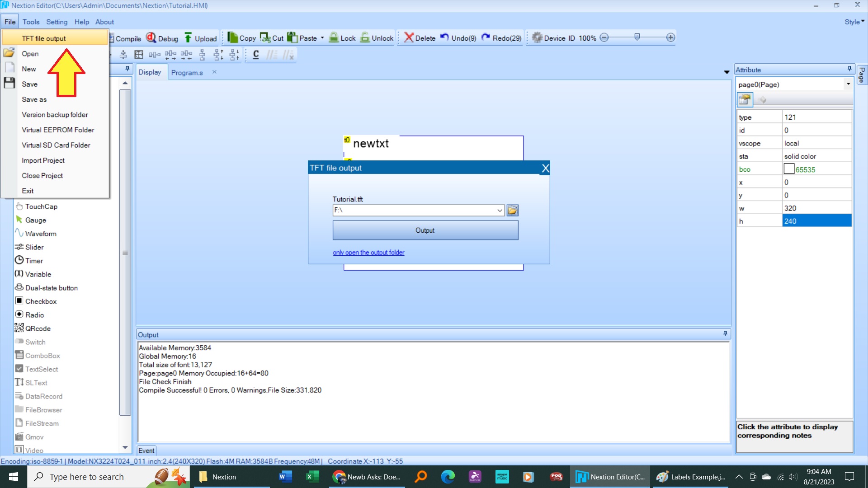Viewport: 868px width, 488px height.
Task: Select the Radio component in the toolbox
Action: click(34, 315)
